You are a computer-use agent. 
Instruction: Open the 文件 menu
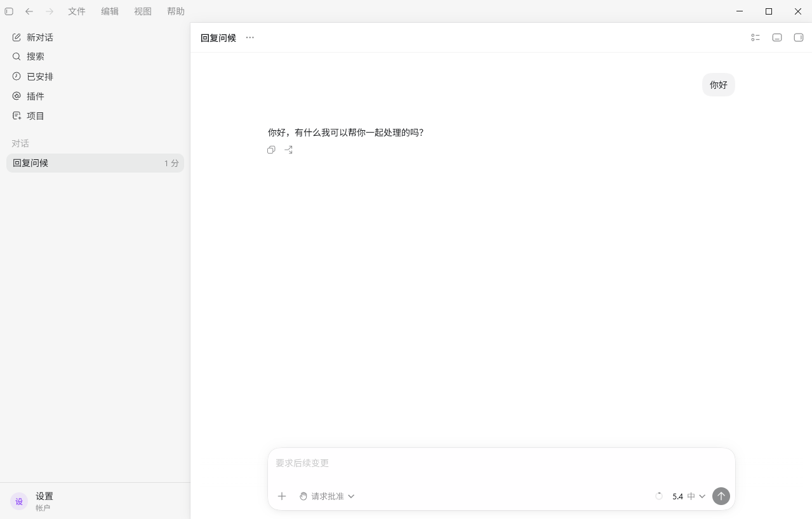point(77,11)
